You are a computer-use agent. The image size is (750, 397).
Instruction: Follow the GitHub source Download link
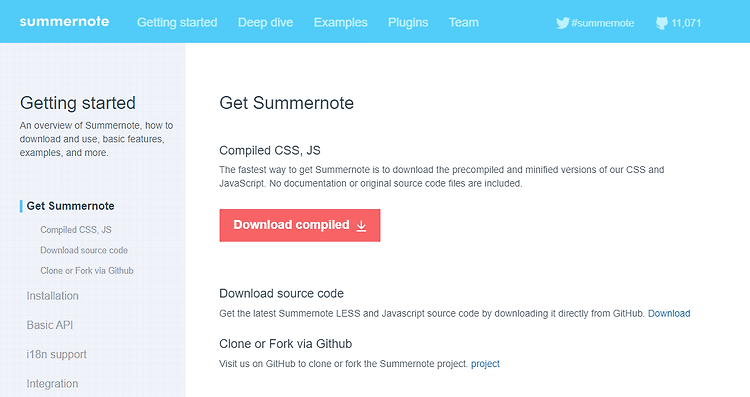669,313
